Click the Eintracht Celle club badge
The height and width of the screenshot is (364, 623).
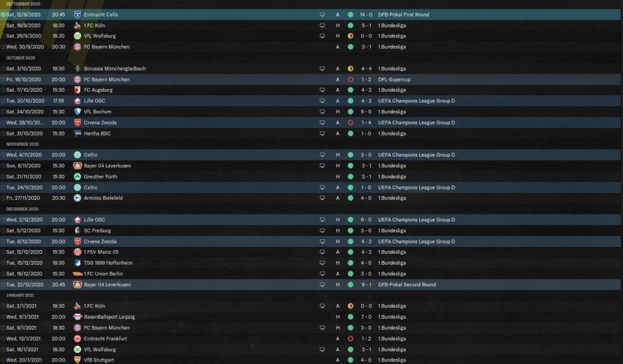click(77, 14)
